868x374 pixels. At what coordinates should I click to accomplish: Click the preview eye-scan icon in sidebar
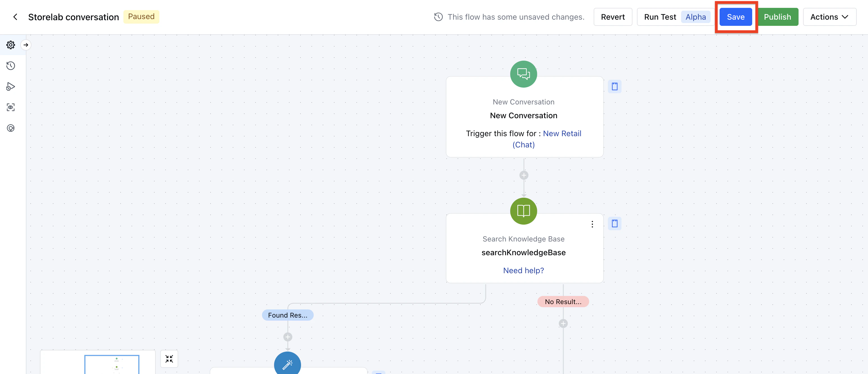click(11, 107)
